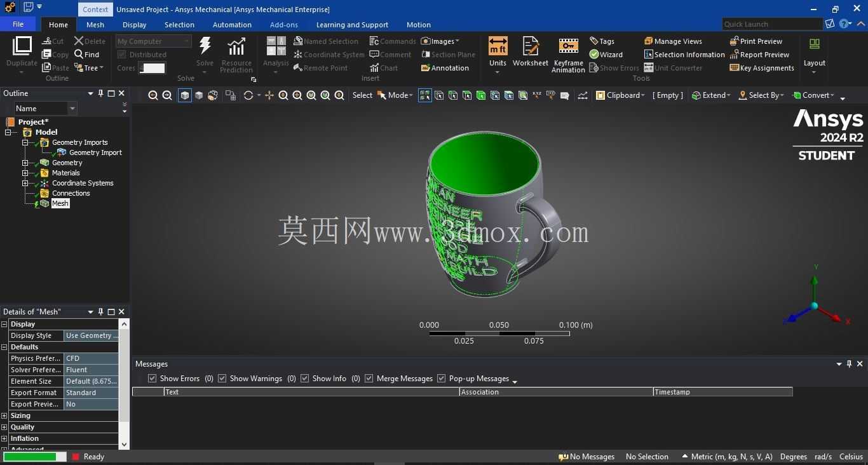Toggle the Pop-up Messages checkbox
This screenshot has width=868, height=465.
coord(441,379)
